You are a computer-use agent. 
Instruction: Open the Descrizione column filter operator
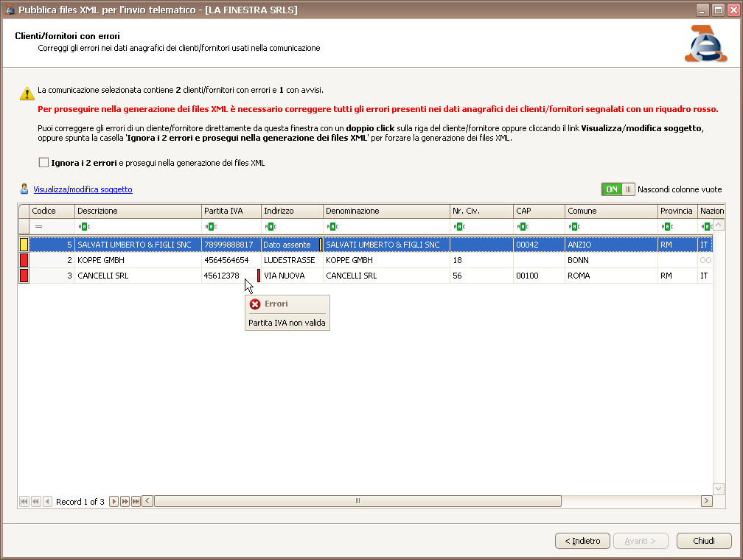pos(84,227)
